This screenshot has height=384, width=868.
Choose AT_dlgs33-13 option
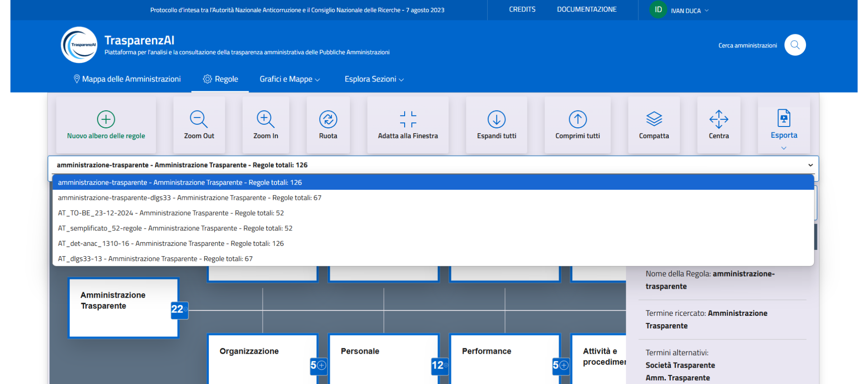(x=433, y=259)
